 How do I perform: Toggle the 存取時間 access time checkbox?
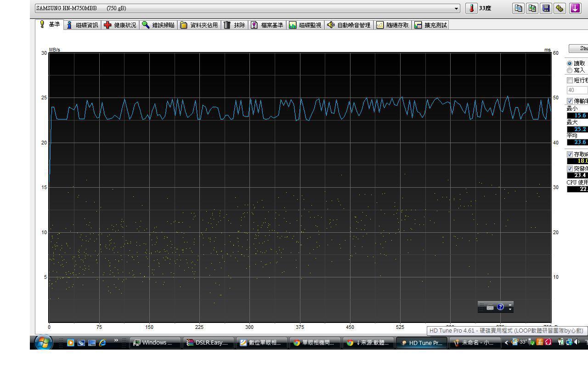(570, 155)
